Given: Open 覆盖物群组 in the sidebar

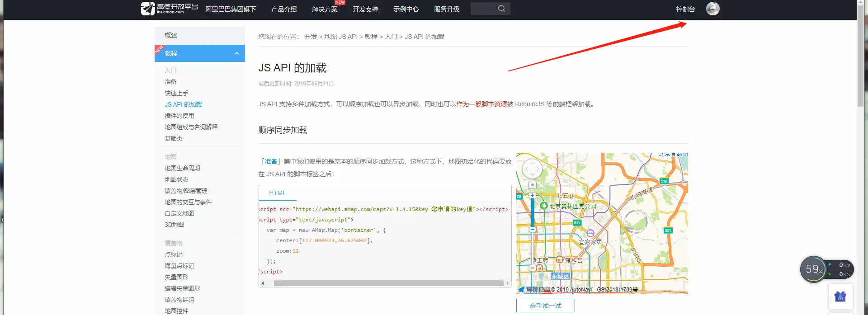Looking at the screenshot, I should 179,300.
